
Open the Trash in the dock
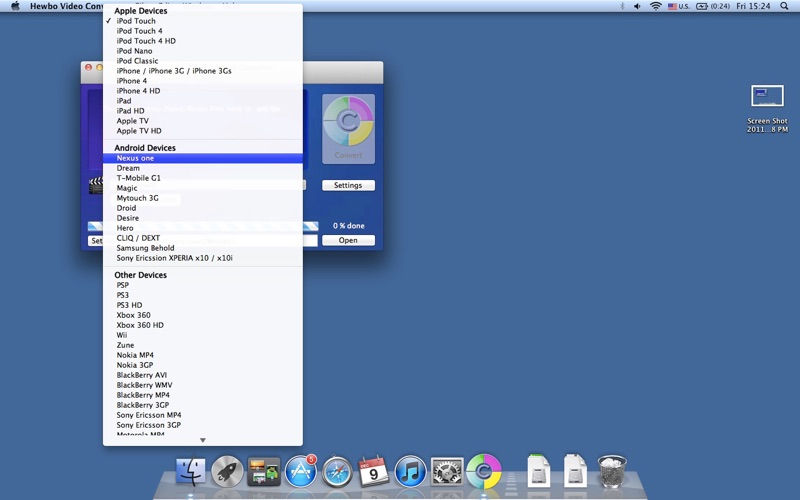pyautogui.click(x=611, y=470)
